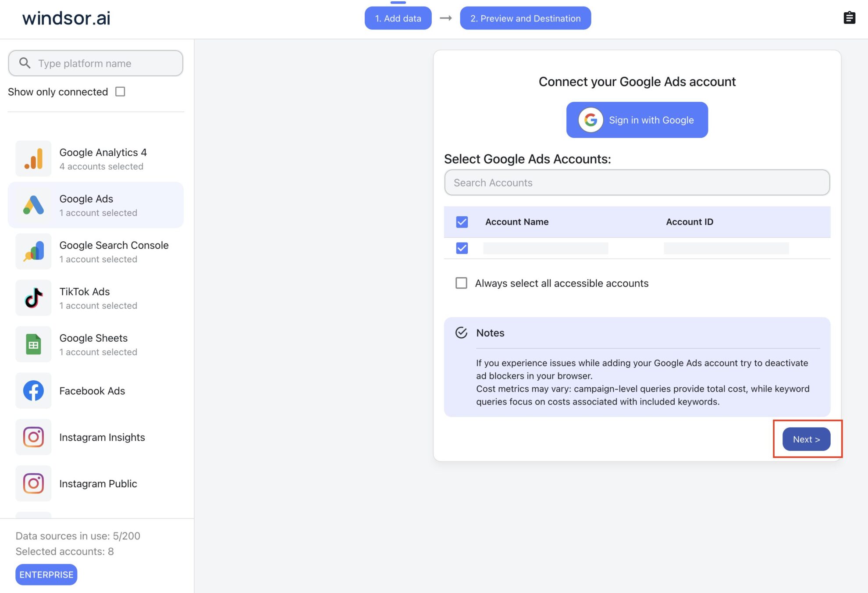Select the TikTok Ads icon

click(x=33, y=298)
